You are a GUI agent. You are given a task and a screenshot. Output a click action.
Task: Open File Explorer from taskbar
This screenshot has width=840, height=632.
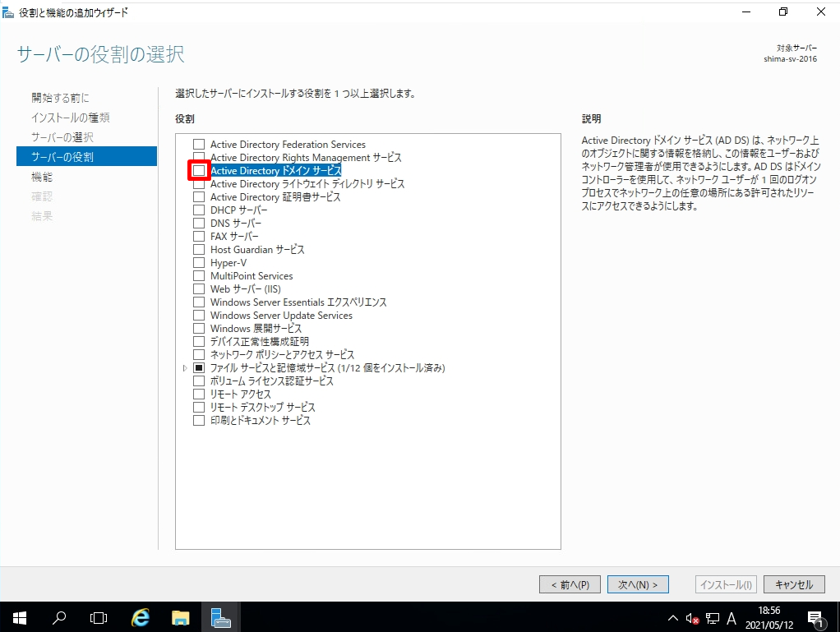pyautogui.click(x=181, y=618)
